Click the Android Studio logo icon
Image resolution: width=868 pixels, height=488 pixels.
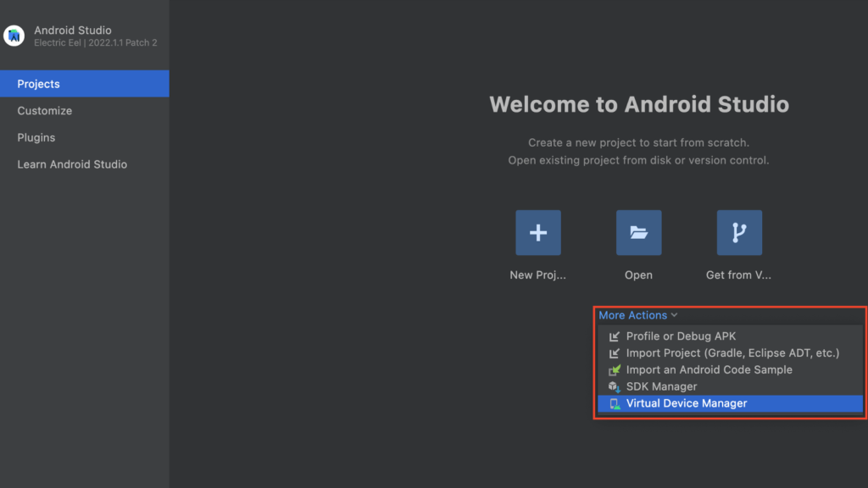click(14, 36)
